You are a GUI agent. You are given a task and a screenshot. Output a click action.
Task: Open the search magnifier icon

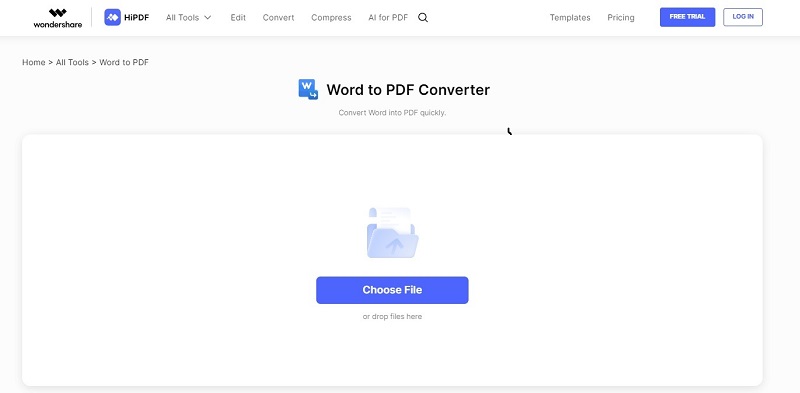pyautogui.click(x=423, y=17)
